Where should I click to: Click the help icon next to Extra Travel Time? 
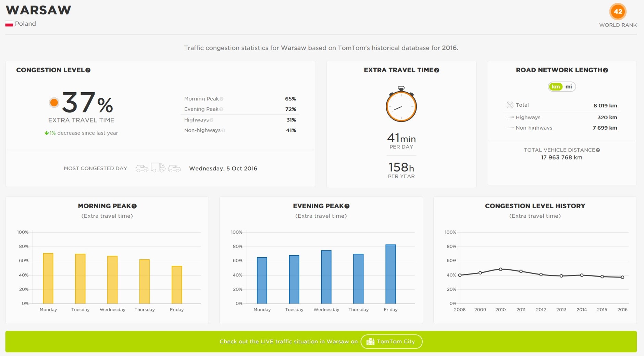point(437,70)
